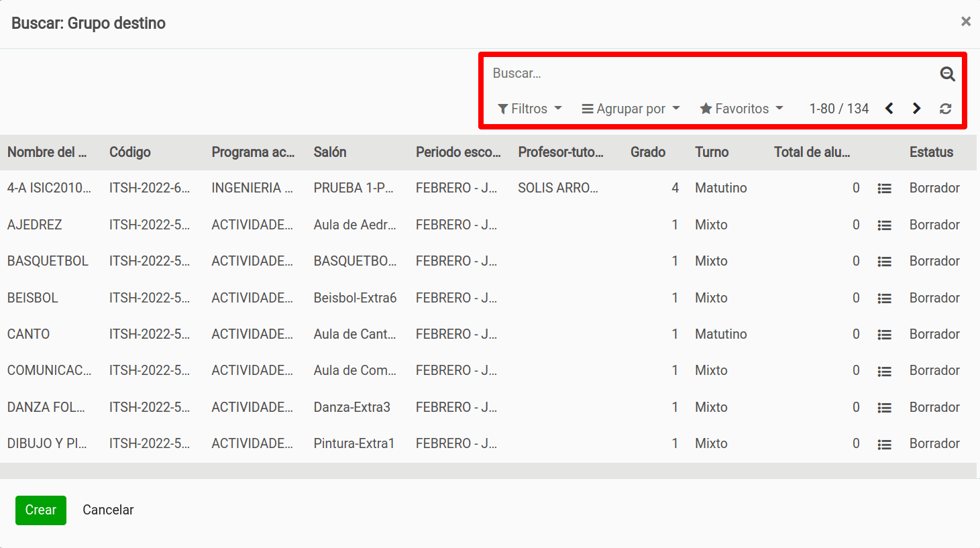
Task: Sort by the Turno column header
Action: coord(711,152)
